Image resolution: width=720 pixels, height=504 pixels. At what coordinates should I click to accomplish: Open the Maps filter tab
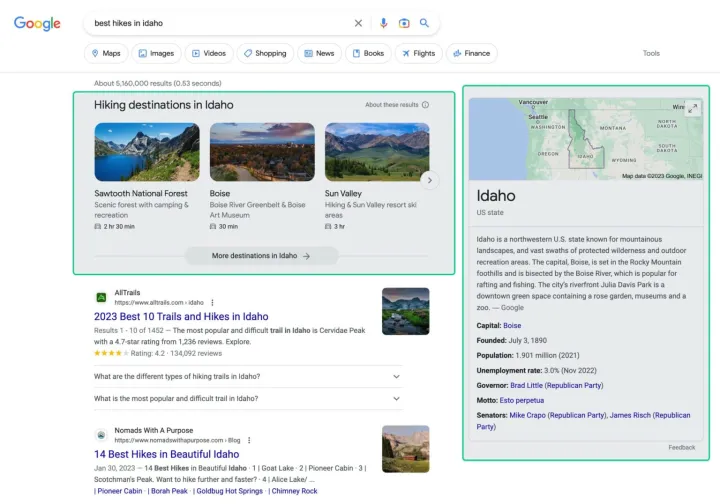[x=106, y=53]
